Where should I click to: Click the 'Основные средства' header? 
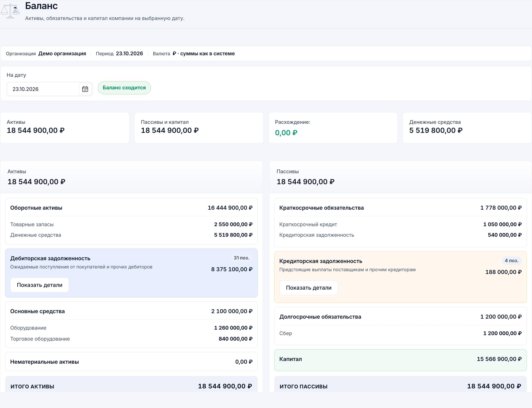point(131,311)
